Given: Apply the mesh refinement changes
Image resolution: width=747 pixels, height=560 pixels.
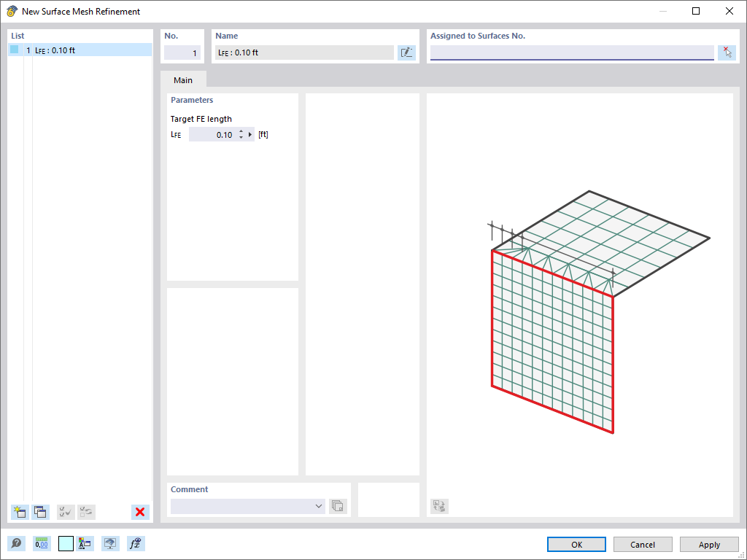Looking at the screenshot, I should (708, 544).
